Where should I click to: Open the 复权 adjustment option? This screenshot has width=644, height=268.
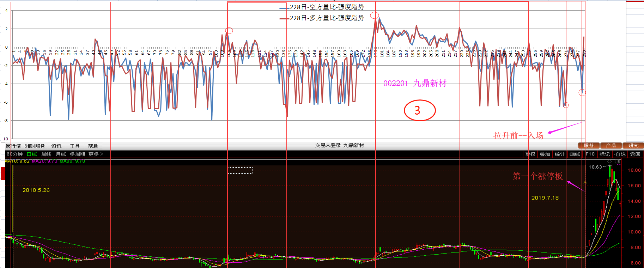click(530, 154)
